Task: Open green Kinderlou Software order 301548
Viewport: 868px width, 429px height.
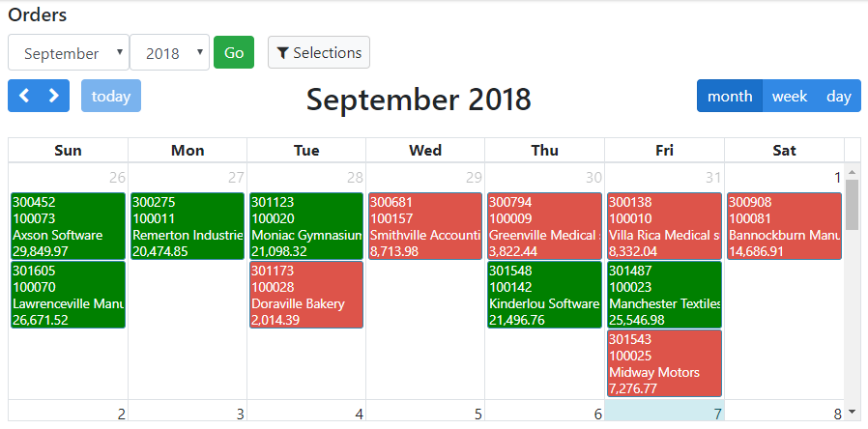Action: point(544,295)
